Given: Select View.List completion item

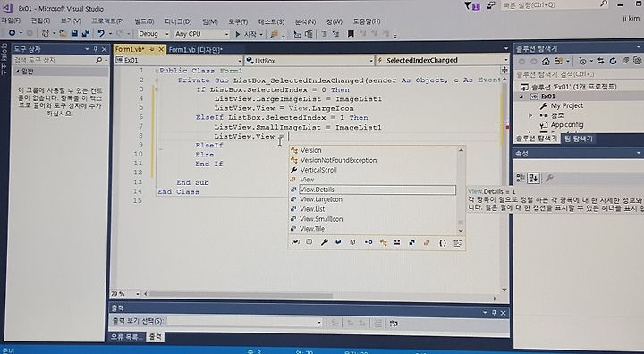Looking at the screenshot, I should (312, 209).
